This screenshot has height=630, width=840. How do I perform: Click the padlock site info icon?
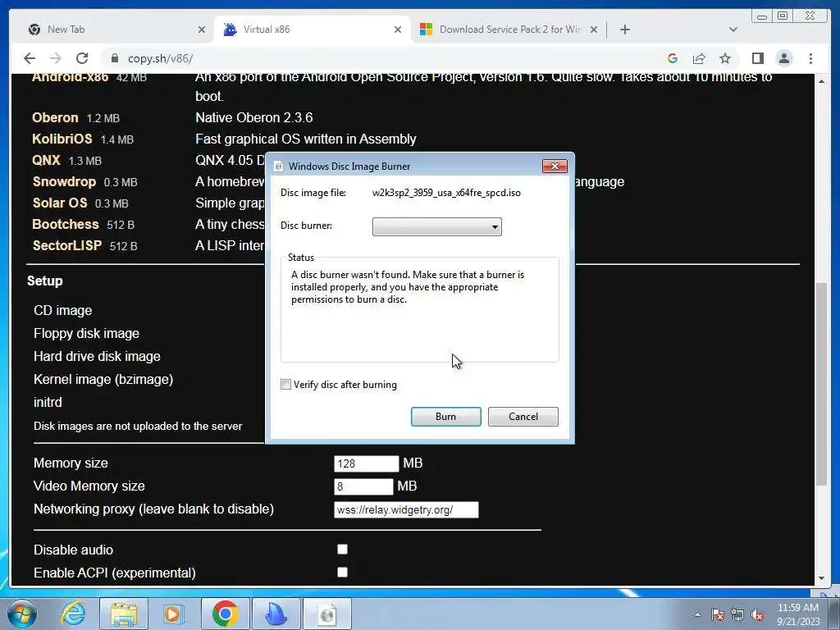coord(114,58)
